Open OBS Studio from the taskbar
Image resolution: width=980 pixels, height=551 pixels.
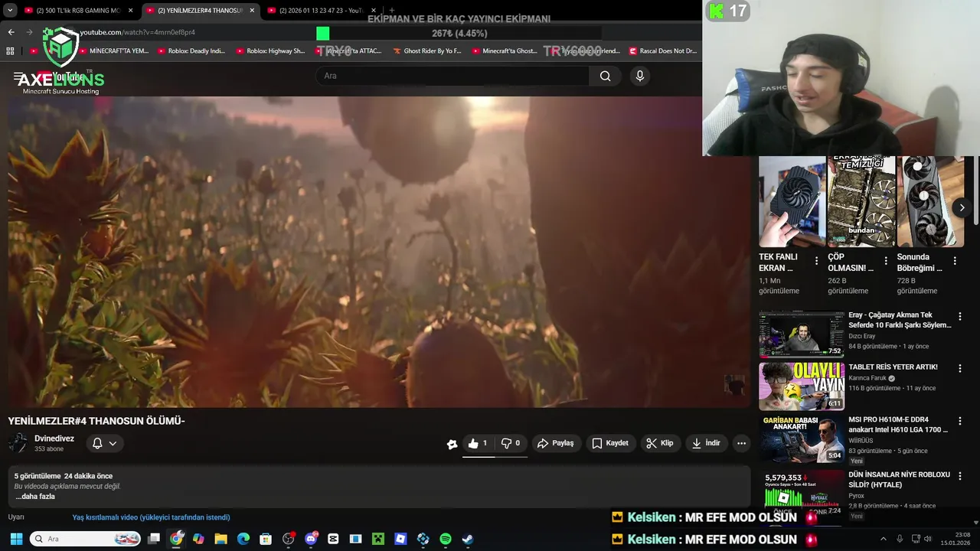(289, 539)
